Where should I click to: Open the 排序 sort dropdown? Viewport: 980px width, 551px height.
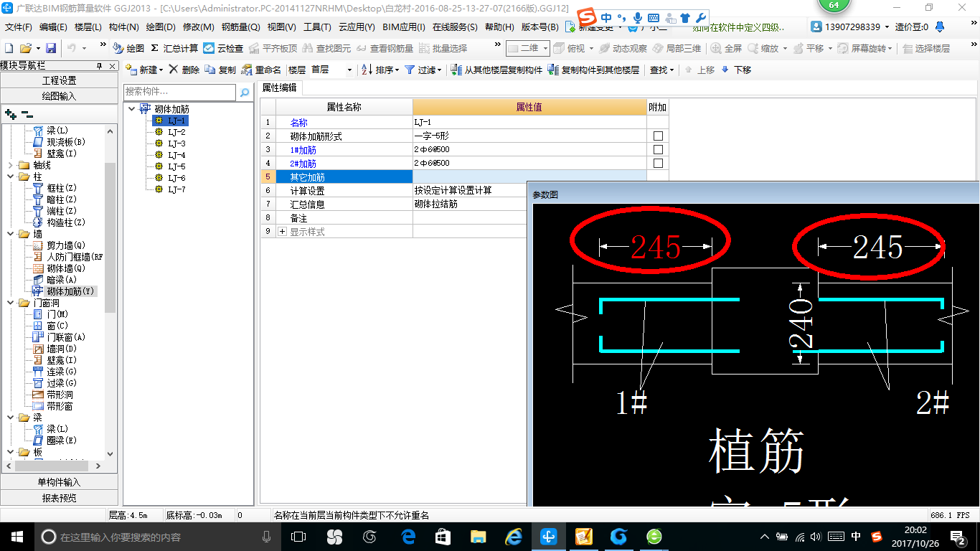click(x=380, y=70)
